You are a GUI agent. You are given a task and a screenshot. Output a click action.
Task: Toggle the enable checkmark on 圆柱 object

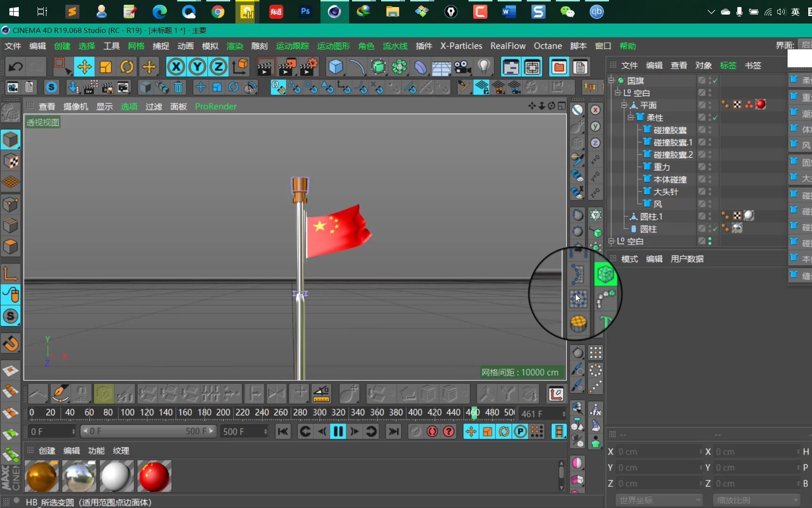click(715, 229)
